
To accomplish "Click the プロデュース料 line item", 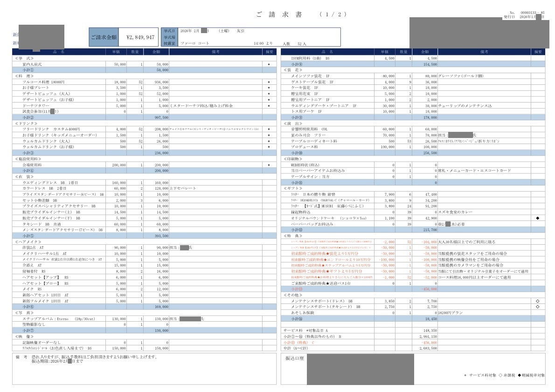I will (x=305, y=147).
